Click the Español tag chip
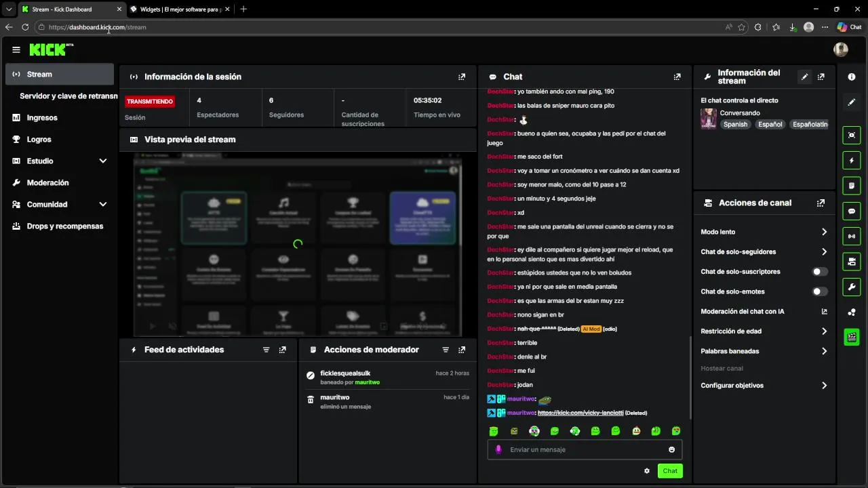Screen dimensions: 868x488 [770, 125]
